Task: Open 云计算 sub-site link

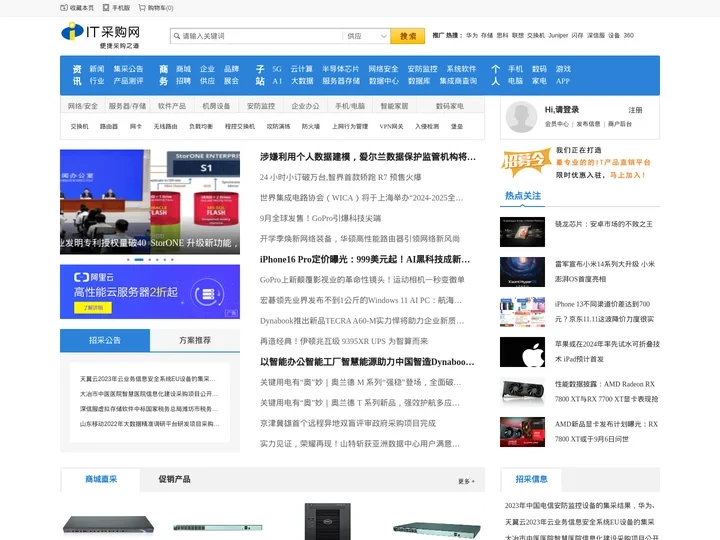Action: click(x=301, y=69)
